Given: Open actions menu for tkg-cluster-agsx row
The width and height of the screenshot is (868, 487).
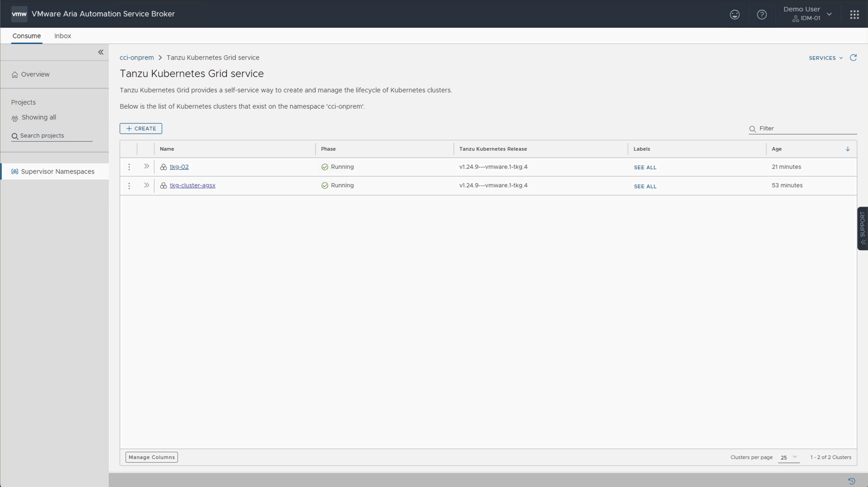Looking at the screenshot, I should coord(129,186).
